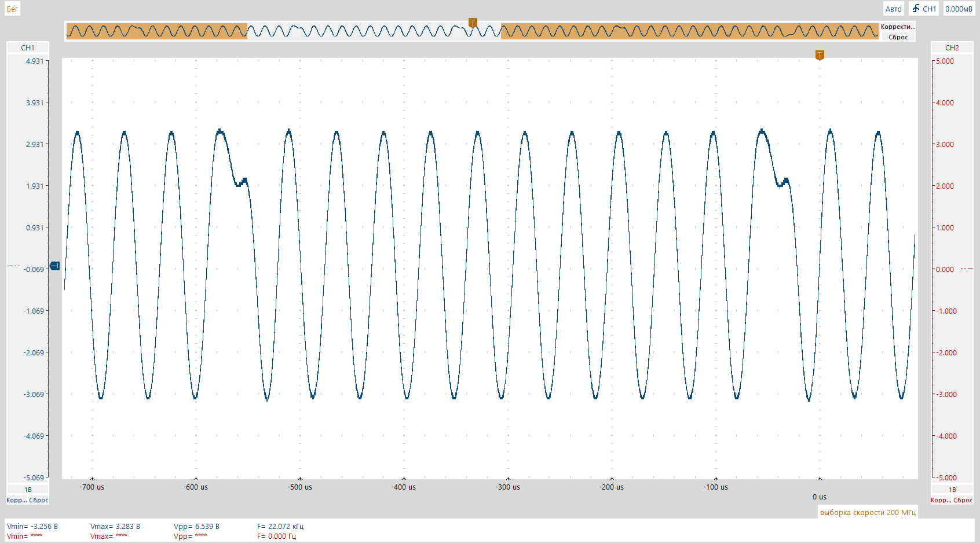Click the trigger T marker in overview strip
Image resolution: width=980 pixels, height=544 pixels.
(x=473, y=23)
